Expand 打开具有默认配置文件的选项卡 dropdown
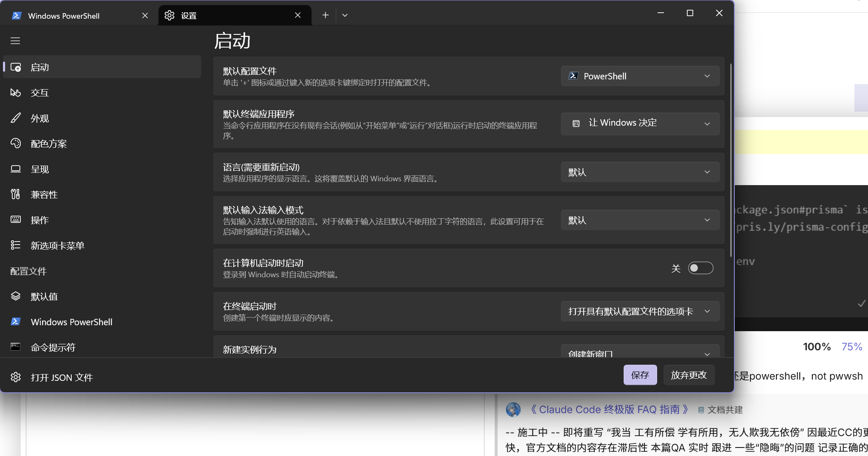The width and height of the screenshot is (868, 456). pos(640,311)
